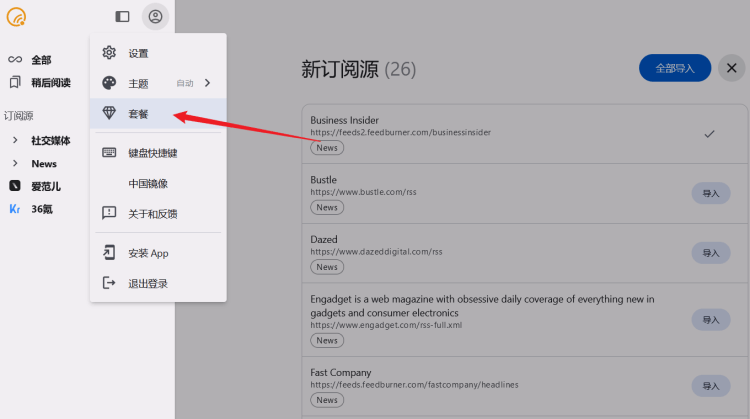Click the bustle.com/rss URL text

coord(363,192)
